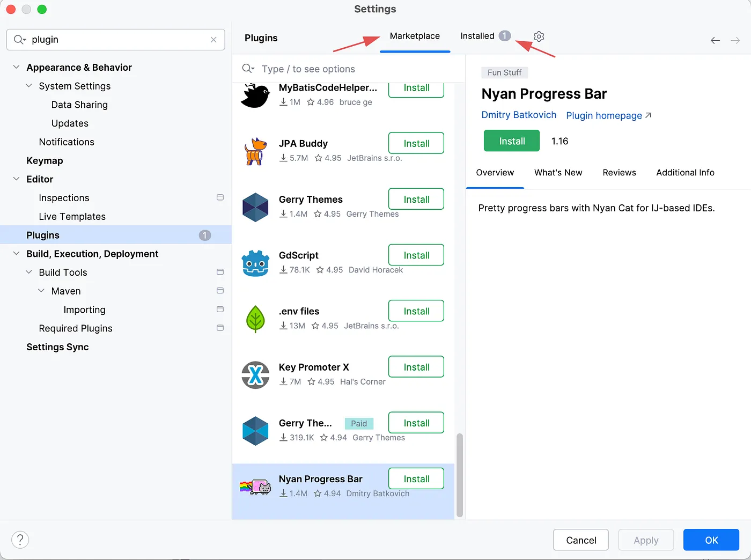Open the Reviews tab
This screenshot has height=560, width=751.
[x=619, y=172]
